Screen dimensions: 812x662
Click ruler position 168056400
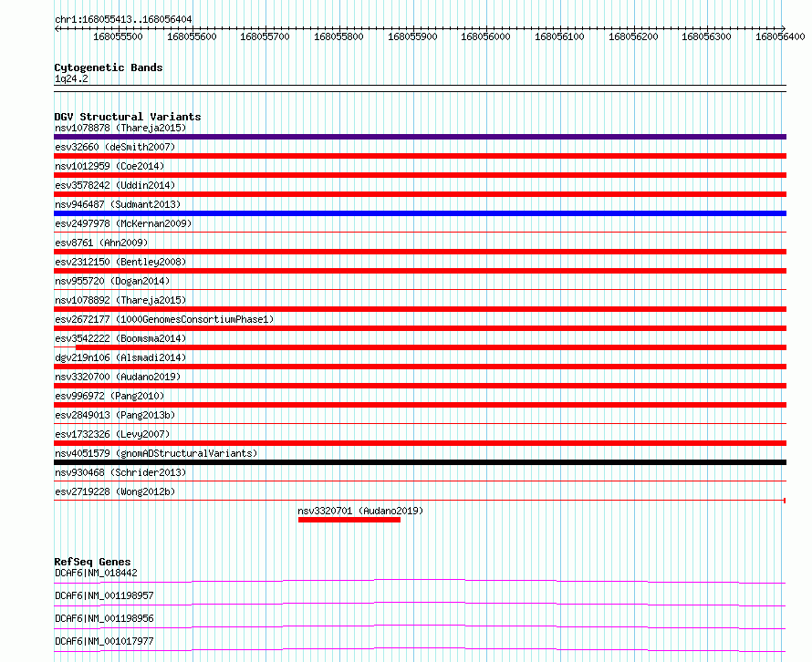pos(780,36)
